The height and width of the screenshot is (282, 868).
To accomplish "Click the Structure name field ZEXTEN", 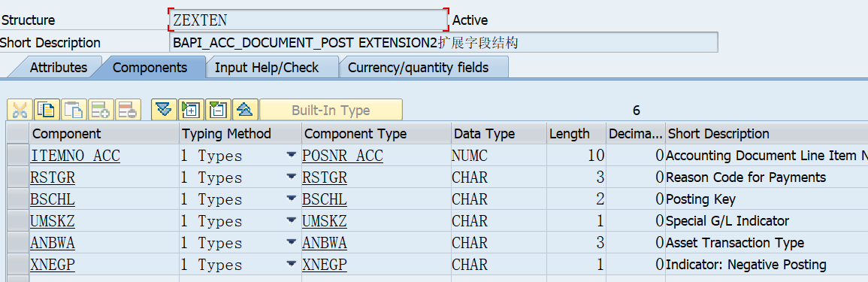I will point(308,20).
